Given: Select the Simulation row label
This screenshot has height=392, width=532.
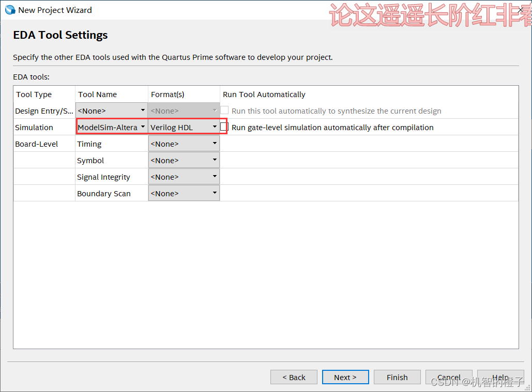Looking at the screenshot, I should click(x=34, y=128).
